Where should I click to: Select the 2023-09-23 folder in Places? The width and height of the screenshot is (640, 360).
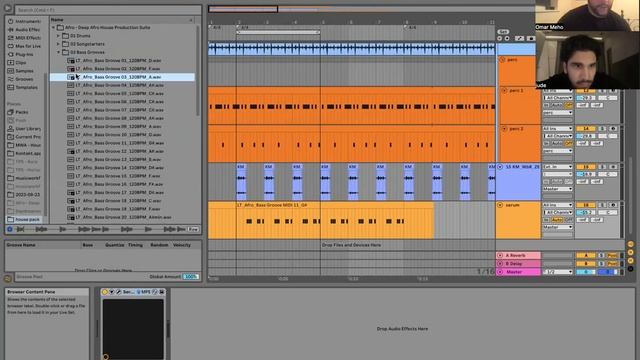coord(24,195)
